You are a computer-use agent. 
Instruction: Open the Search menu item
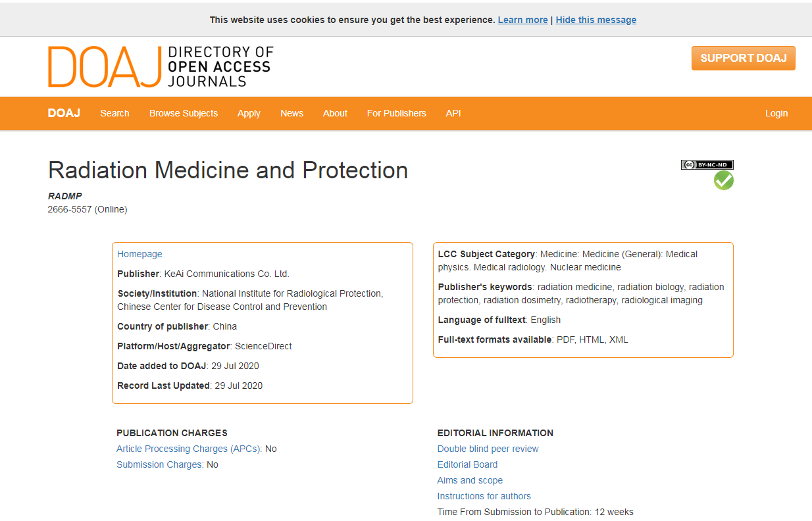(114, 113)
